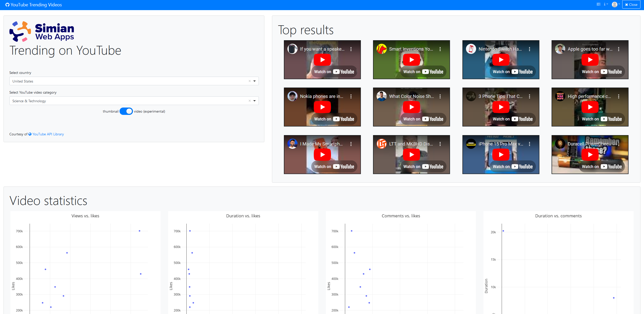The height and width of the screenshot is (314, 644).
Task: Open more options on 'Duracell PowerChec...' video
Action: tap(619, 144)
